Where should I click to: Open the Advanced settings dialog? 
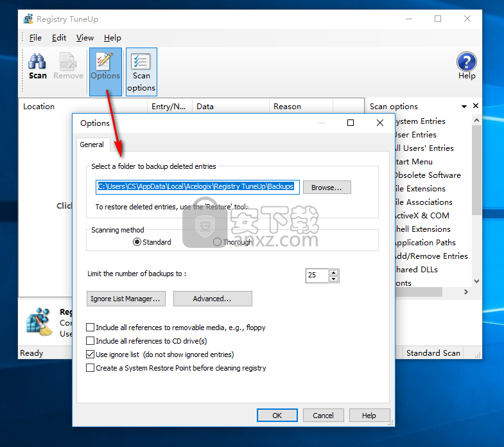tap(213, 299)
